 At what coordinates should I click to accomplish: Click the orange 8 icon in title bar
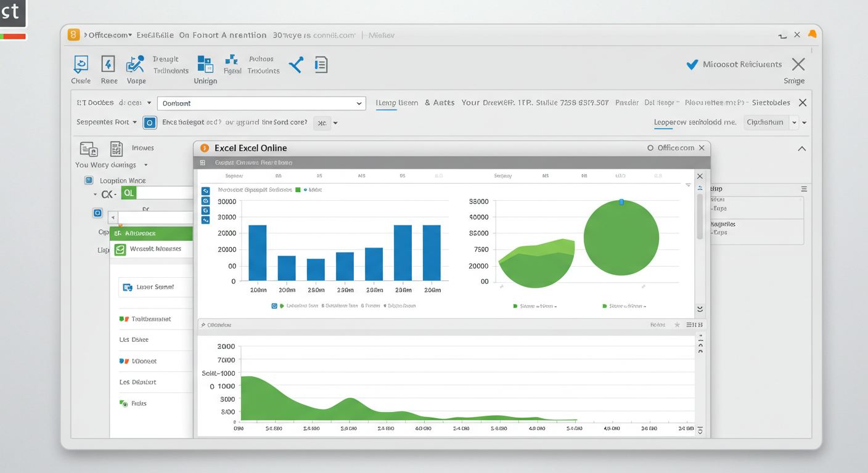(74, 35)
